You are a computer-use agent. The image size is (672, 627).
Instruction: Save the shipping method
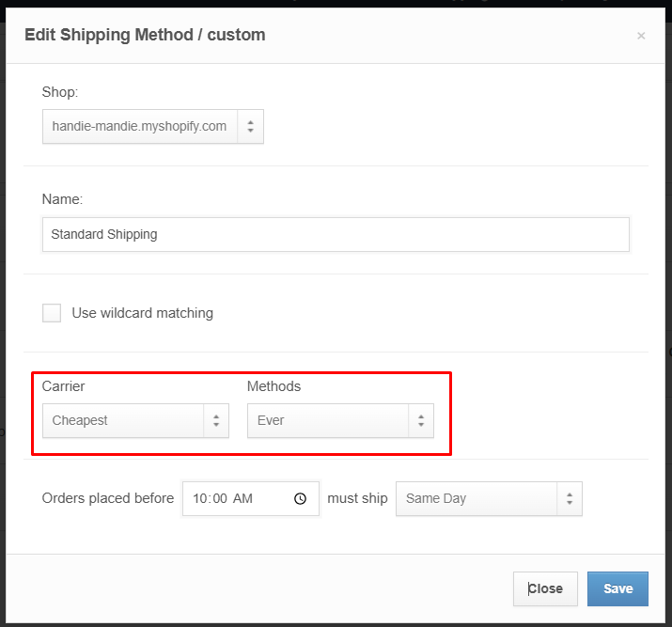click(617, 588)
